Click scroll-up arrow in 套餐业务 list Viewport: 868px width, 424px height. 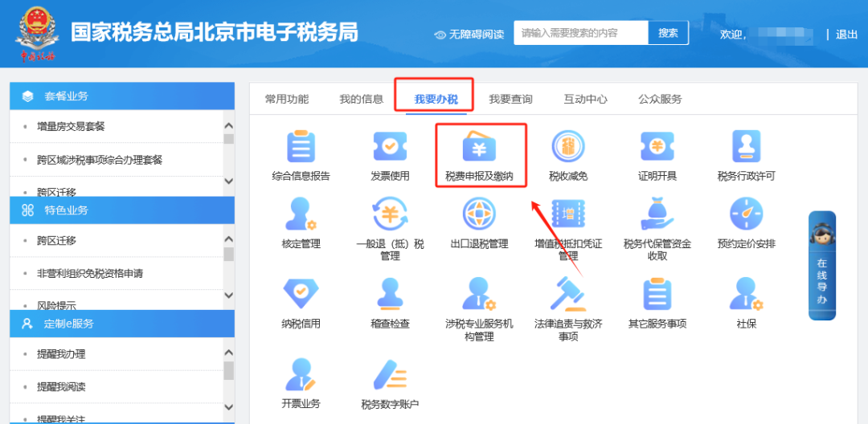click(228, 126)
